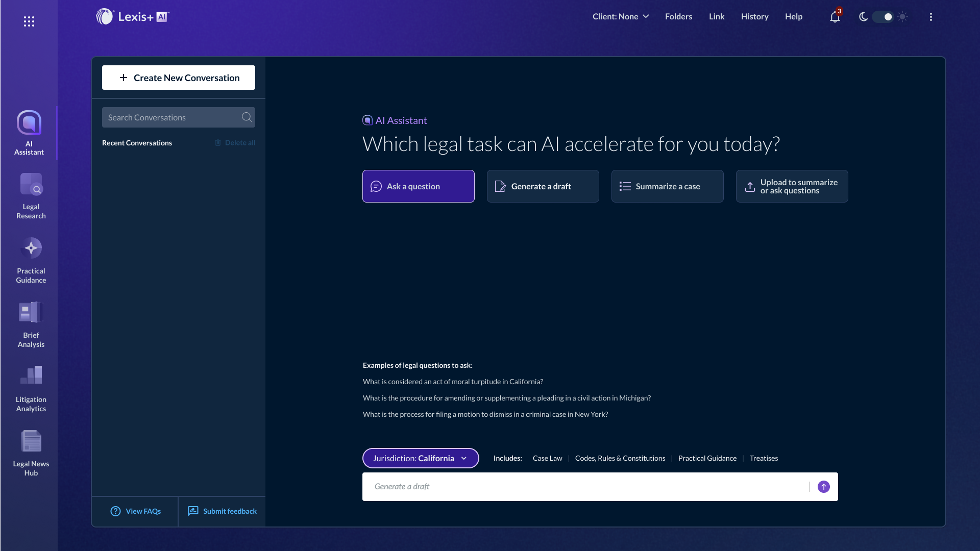
Task: Open Brief Analysis tool
Action: pyautogui.click(x=30, y=325)
